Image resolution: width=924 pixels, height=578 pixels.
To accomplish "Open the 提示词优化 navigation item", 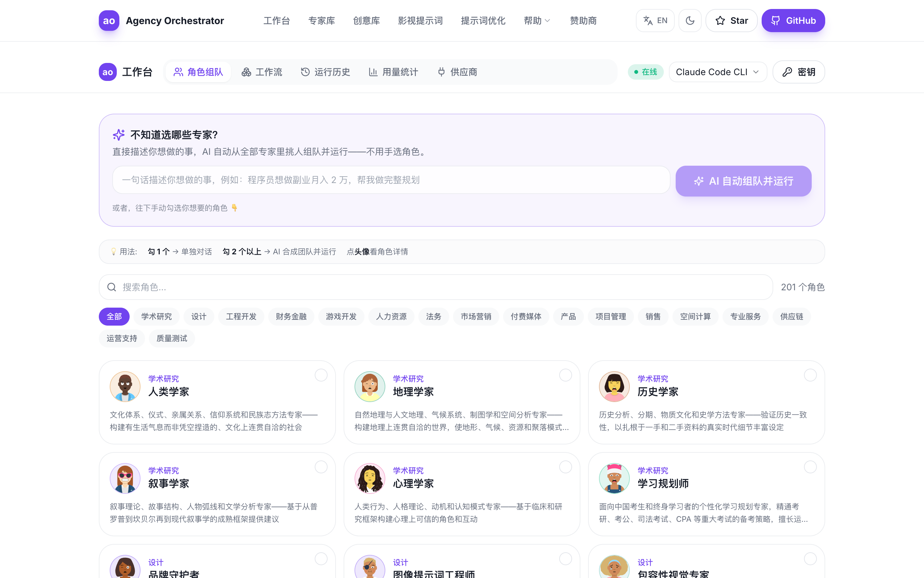I will tap(483, 21).
